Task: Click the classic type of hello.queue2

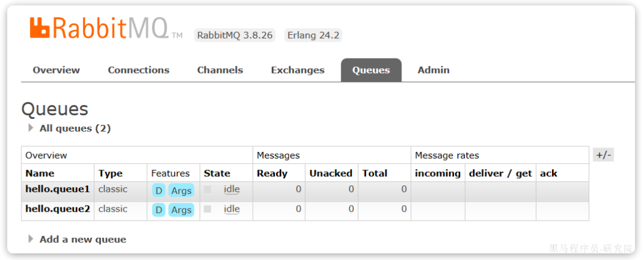Action: coord(113,209)
